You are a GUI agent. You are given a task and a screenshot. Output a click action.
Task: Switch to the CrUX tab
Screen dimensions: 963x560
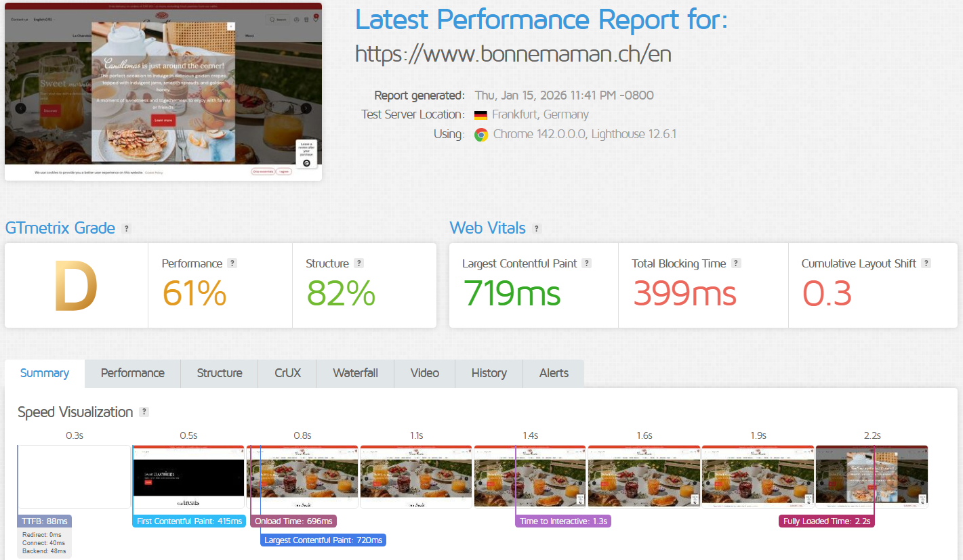click(x=288, y=373)
